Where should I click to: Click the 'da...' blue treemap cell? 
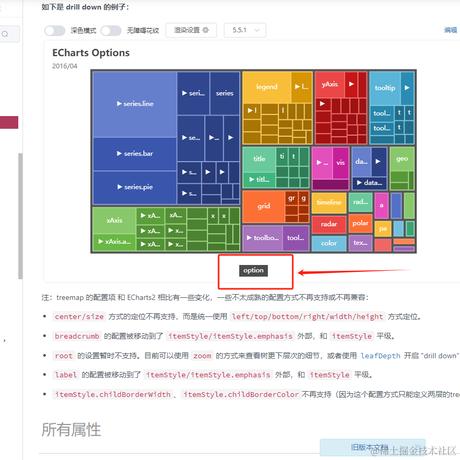point(361,162)
